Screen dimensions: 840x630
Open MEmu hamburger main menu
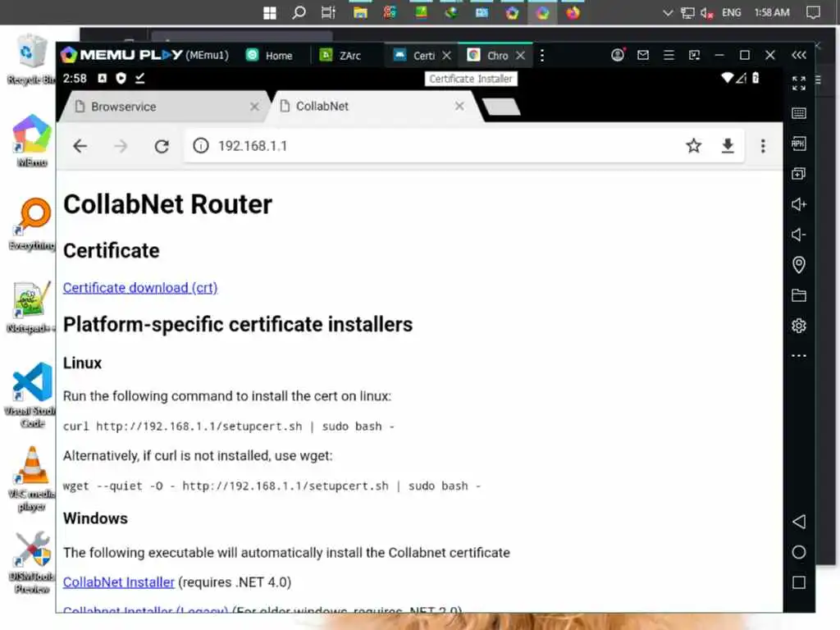coord(669,55)
